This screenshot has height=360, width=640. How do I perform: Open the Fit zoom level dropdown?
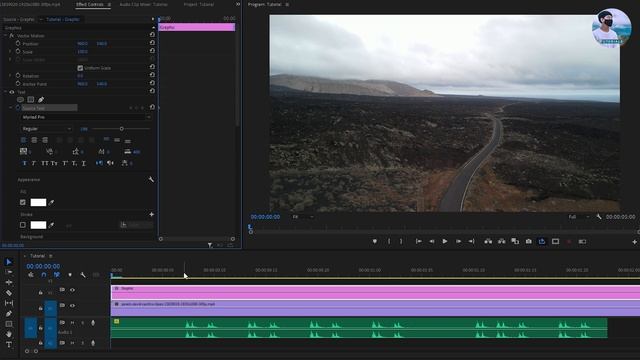click(x=303, y=217)
